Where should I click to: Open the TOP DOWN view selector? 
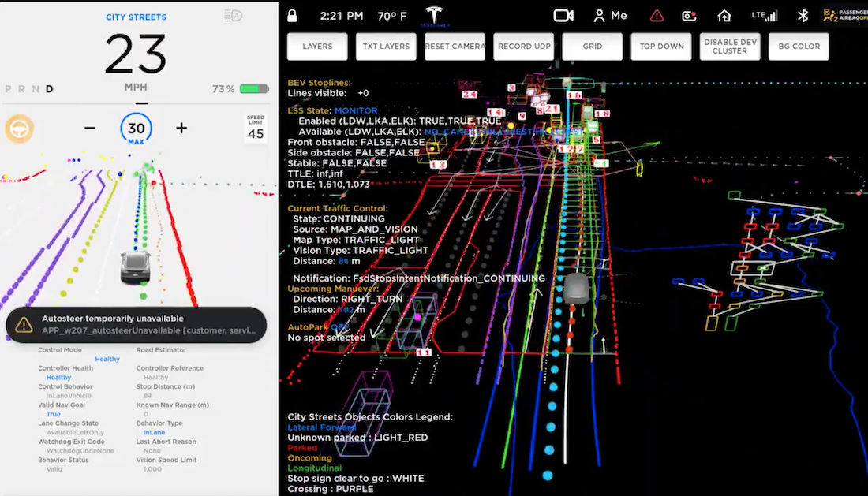pyautogui.click(x=661, y=46)
